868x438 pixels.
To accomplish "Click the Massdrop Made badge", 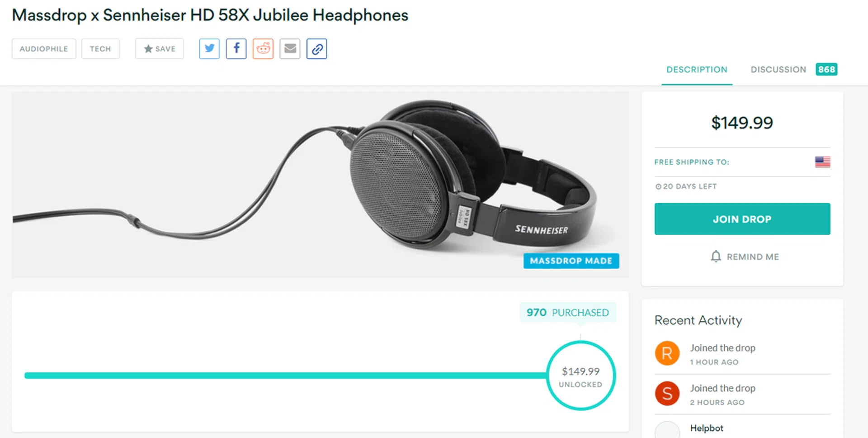I will coord(571,261).
